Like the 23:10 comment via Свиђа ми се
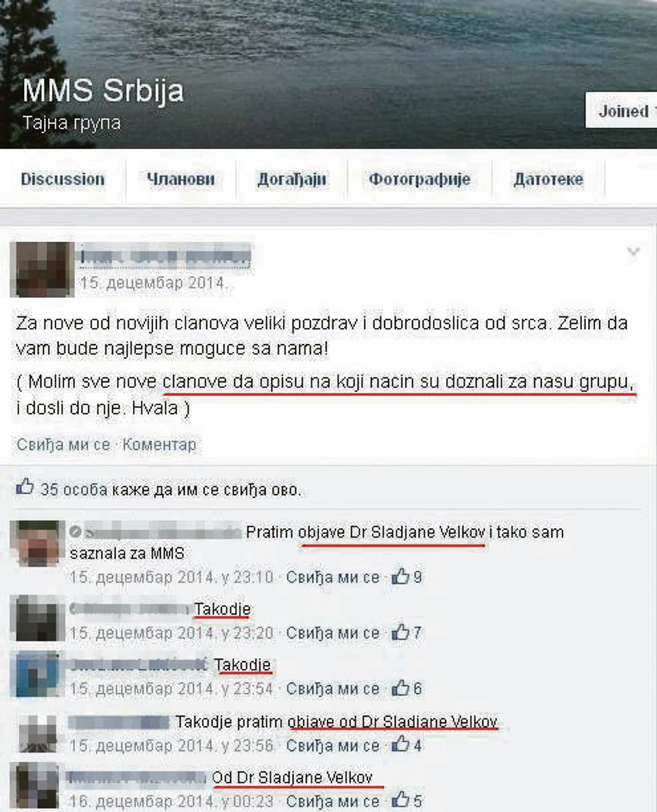The image size is (657, 812). point(333,577)
